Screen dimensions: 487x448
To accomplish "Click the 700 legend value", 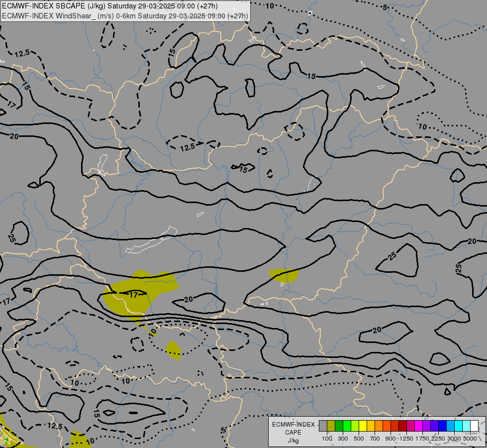I will [x=375, y=439].
